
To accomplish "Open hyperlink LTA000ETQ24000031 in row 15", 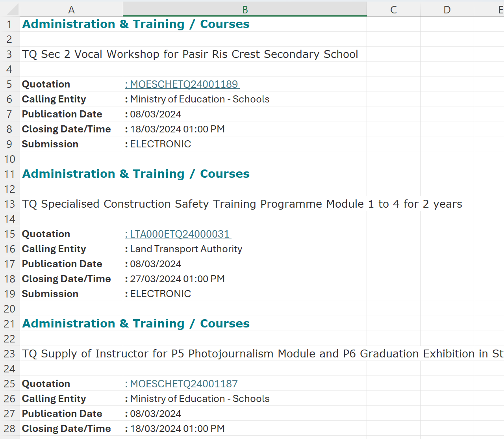I will (x=178, y=234).
